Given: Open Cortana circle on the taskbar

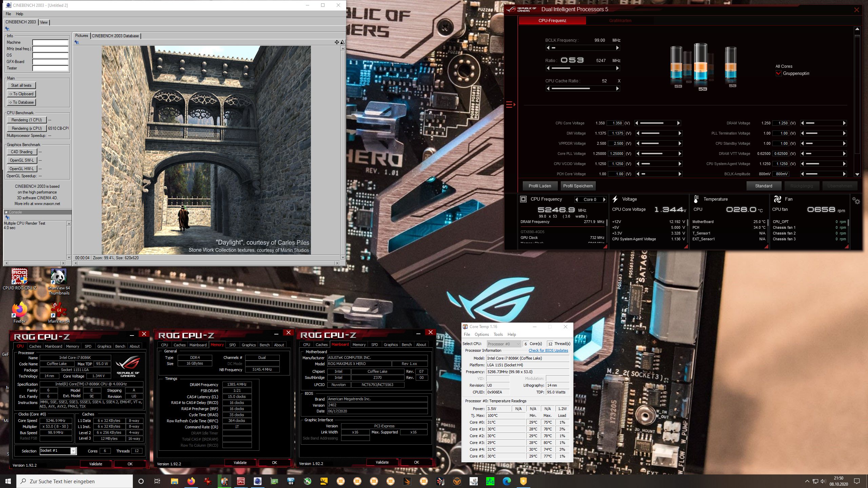Looking at the screenshot, I should [x=141, y=481].
